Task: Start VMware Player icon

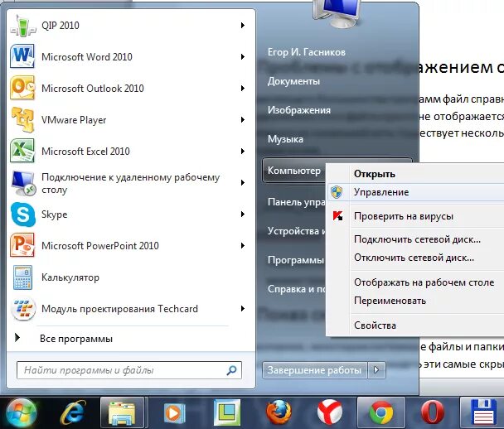Action: pos(22,119)
